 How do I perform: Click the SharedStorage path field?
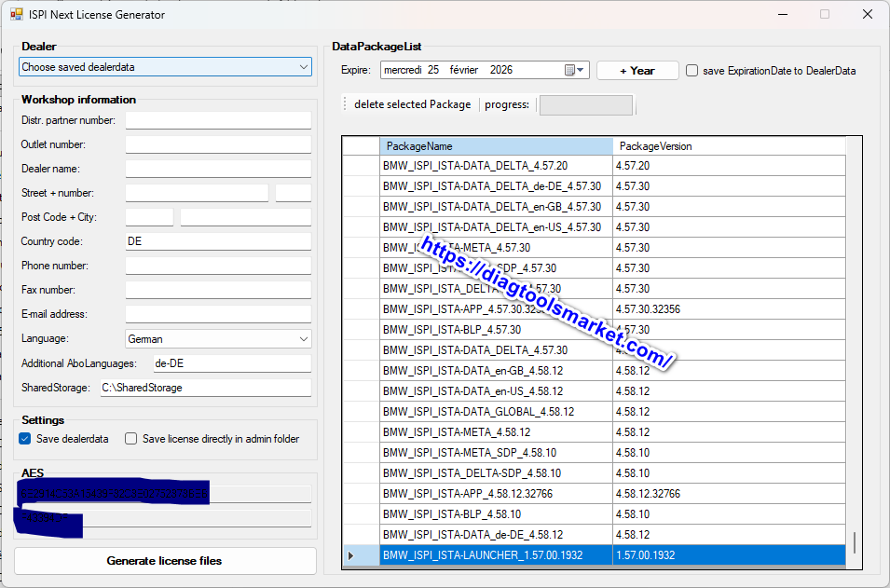[205, 388]
